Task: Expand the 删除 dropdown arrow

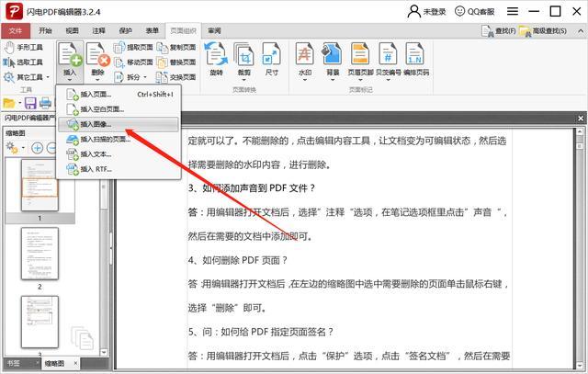Action: (x=97, y=80)
